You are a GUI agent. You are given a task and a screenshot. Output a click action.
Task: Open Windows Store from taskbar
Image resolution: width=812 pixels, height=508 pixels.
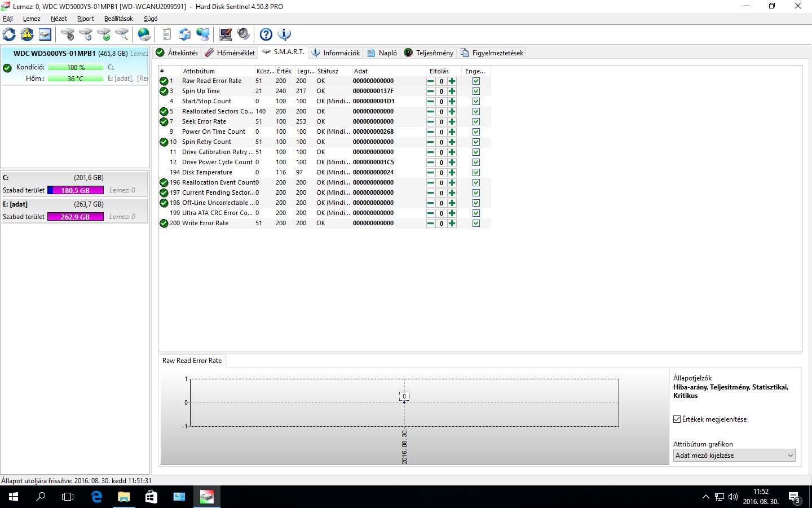coord(151,497)
